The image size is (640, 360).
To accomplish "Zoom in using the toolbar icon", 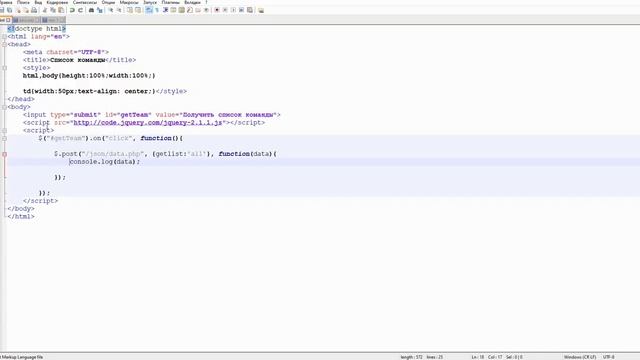I will coord(111,10).
